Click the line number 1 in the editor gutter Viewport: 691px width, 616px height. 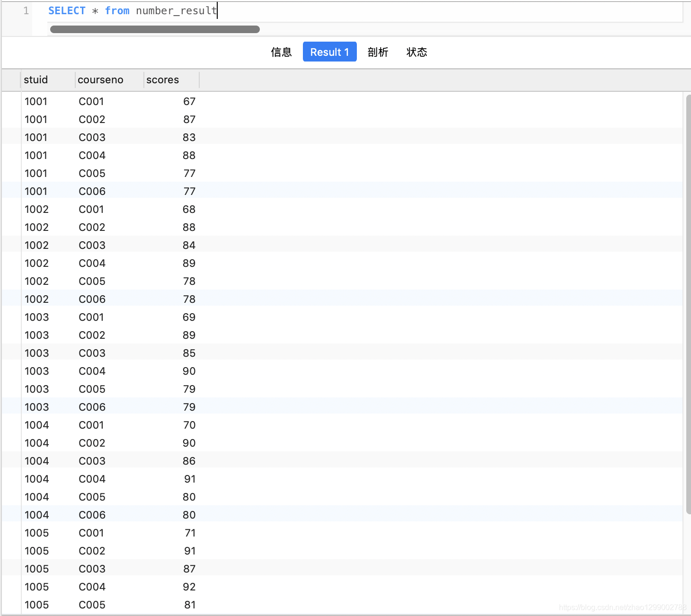pos(26,11)
